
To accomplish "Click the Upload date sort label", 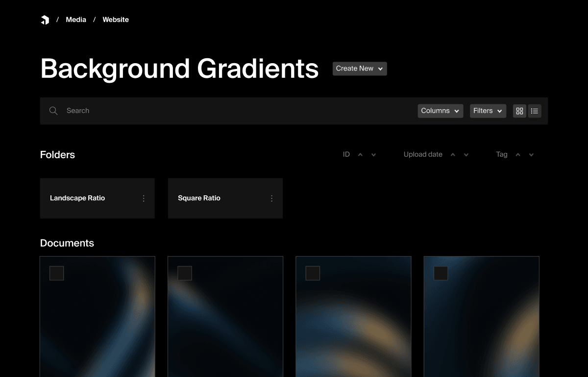I will (422, 154).
